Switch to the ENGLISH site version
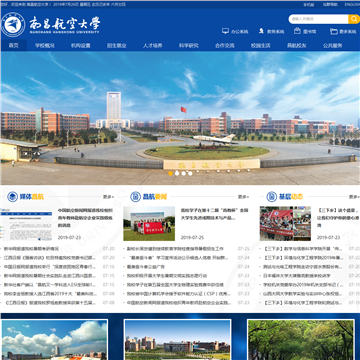Image resolution: width=360 pixels, height=360 pixels. [x=352, y=4]
